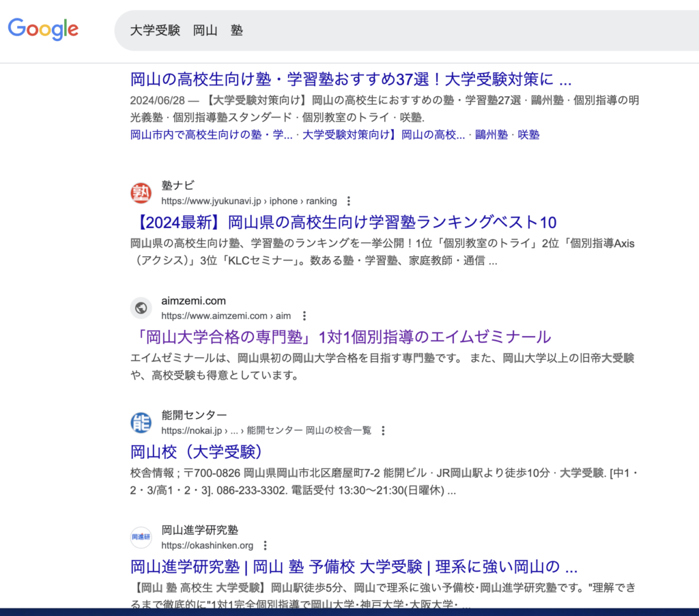Screen dimensions: 699x616
Task: Open 「岡山大学合格の専門塾」 エイムゼミナール result
Action: coord(343,337)
